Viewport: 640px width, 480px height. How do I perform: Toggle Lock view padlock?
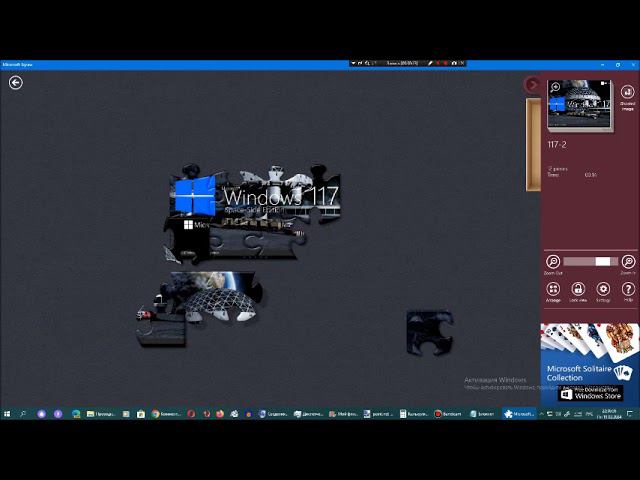pyautogui.click(x=578, y=289)
